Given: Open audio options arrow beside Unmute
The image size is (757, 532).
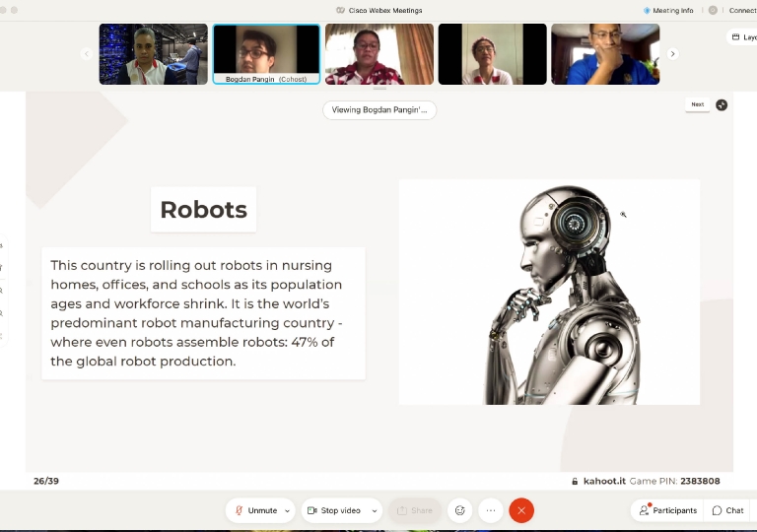Looking at the screenshot, I should point(287,510).
